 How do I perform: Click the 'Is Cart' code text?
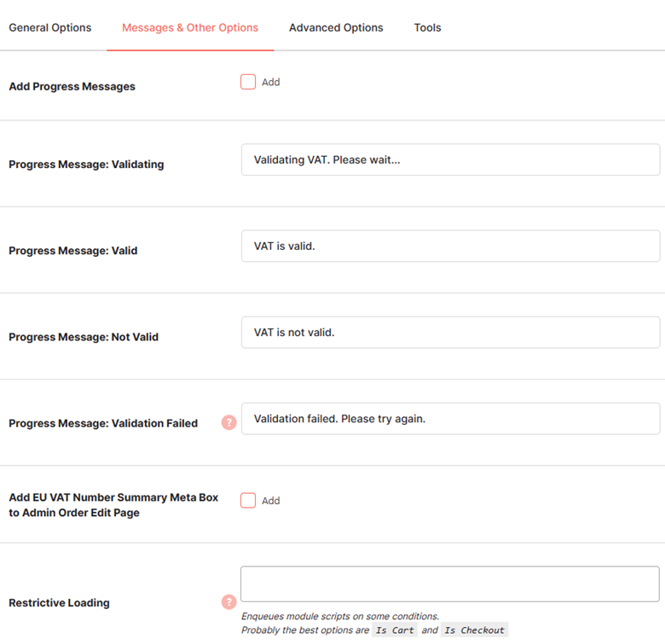pyautogui.click(x=395, y=630)
